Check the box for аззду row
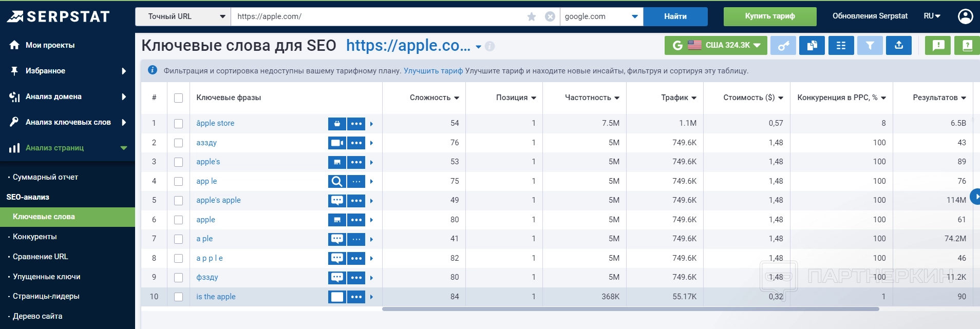 tap(178, 143)
